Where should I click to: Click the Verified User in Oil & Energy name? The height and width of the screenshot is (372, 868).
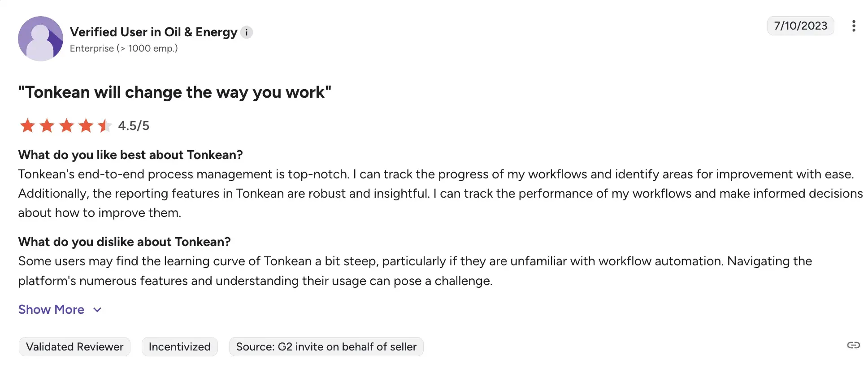(153, 32)
